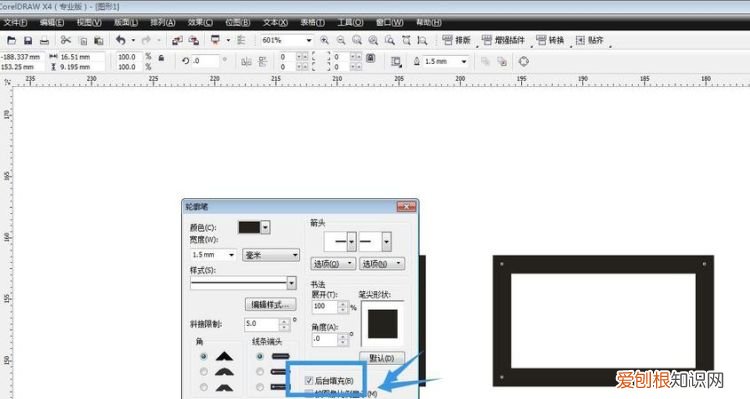Click the 增强插件 toolbar button
The height and width of the screenshot is (399, 750).
click(503, 40)
